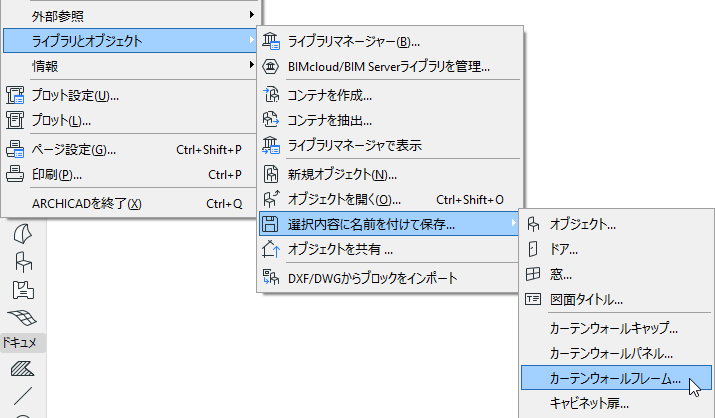Screen dimensions: 715x418
Task: Expand the 情報 submenu
Action: (131, 67)
